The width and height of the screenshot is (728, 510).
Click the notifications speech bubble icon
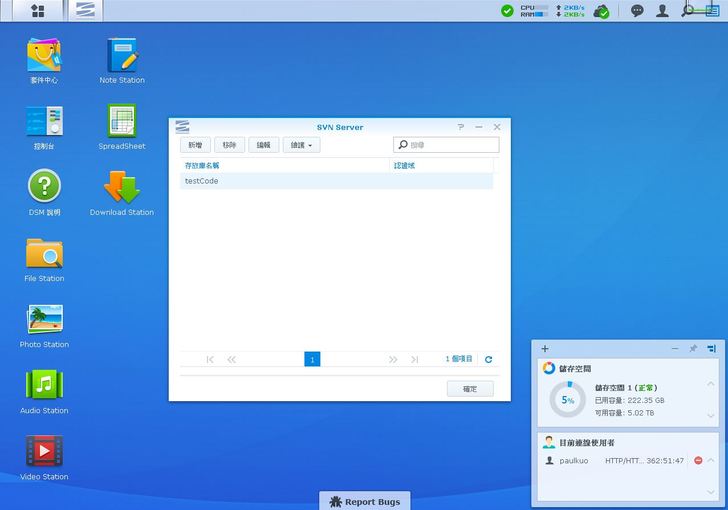coord(637,11)
